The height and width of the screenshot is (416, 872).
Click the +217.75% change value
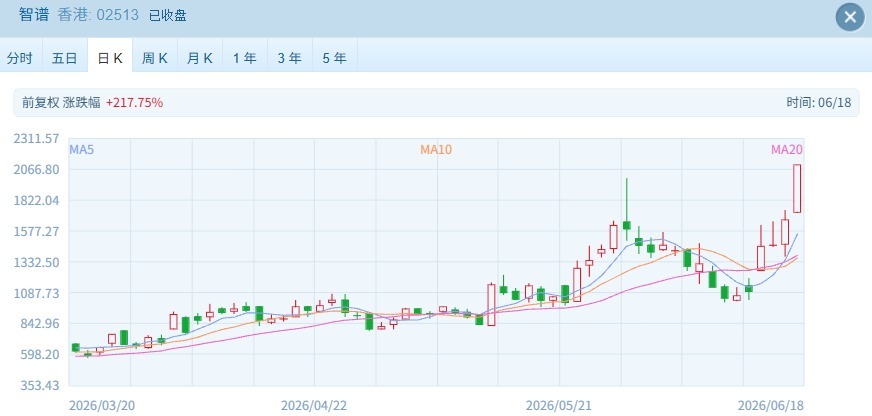135,102
